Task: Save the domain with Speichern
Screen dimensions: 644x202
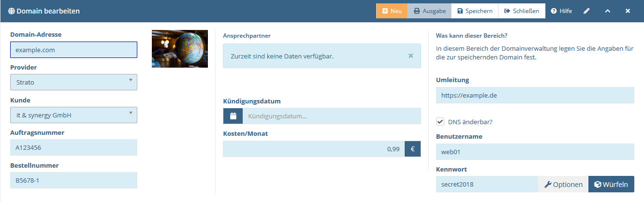Action: (x=475, y=11)
